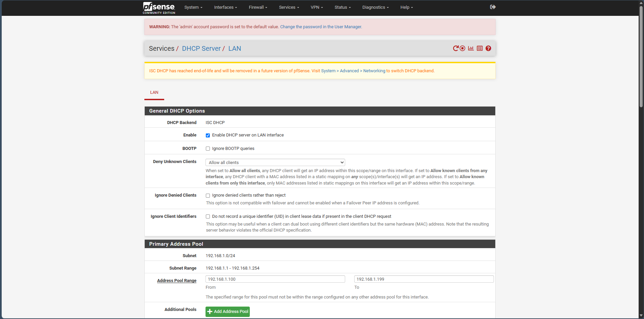Check Ignore BOOTP queries
This screenshot has width=644, height=319.
point(208,149)
